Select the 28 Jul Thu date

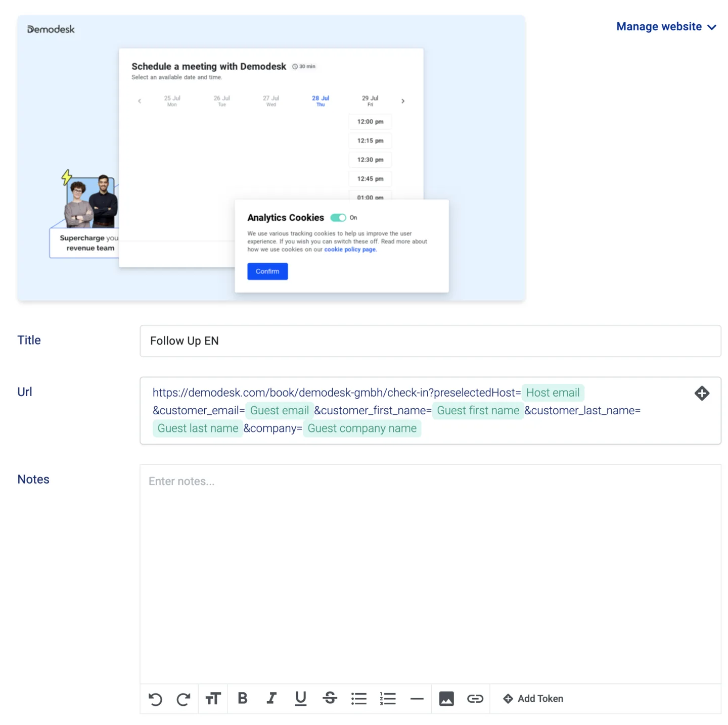[321, 101]
